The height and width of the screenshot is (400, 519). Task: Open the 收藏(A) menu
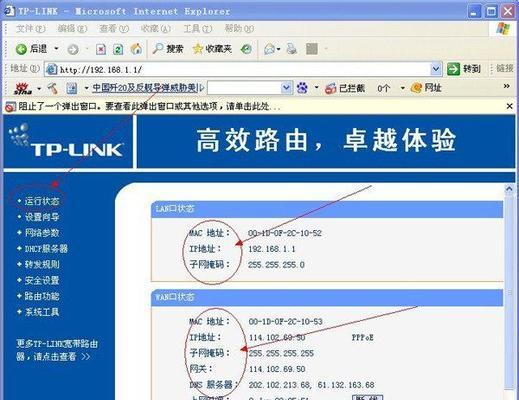[x=156, y=29]
